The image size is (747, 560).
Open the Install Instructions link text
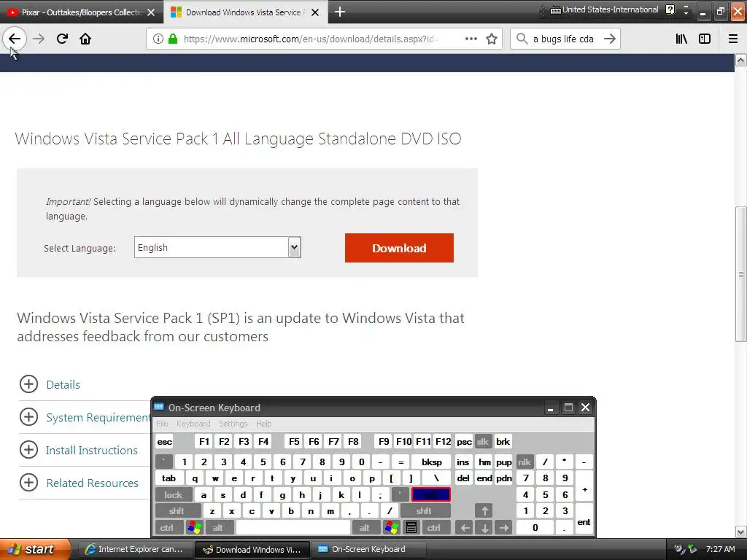click(x=91, y=450)
